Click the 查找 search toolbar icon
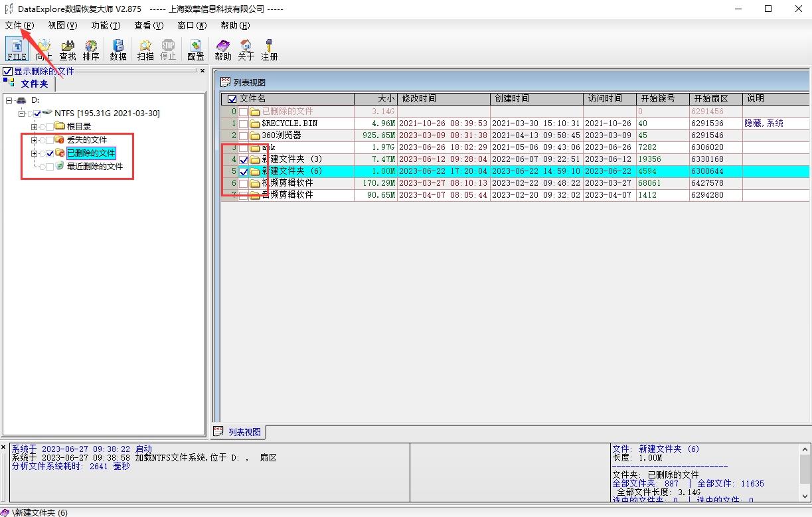 pos(68,49)
